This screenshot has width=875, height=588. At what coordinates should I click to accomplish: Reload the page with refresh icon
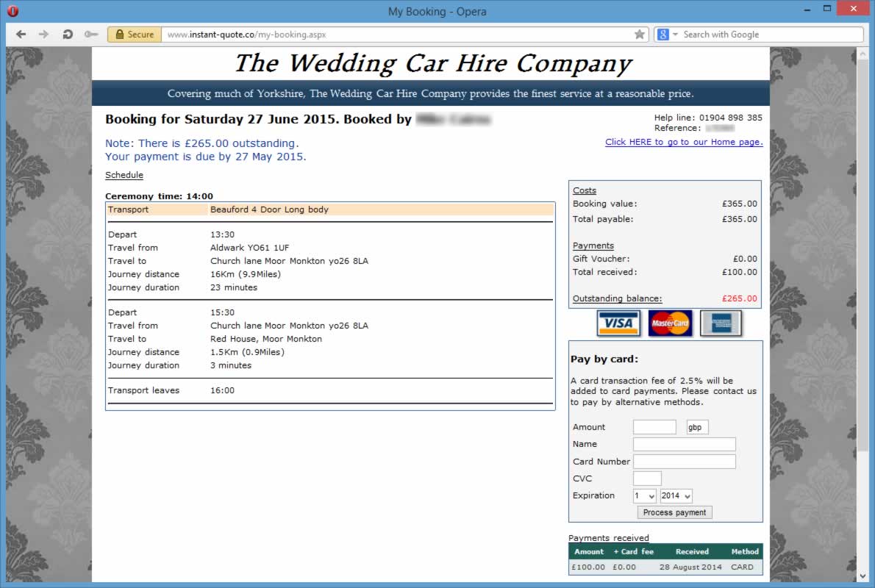pos(67,35)
